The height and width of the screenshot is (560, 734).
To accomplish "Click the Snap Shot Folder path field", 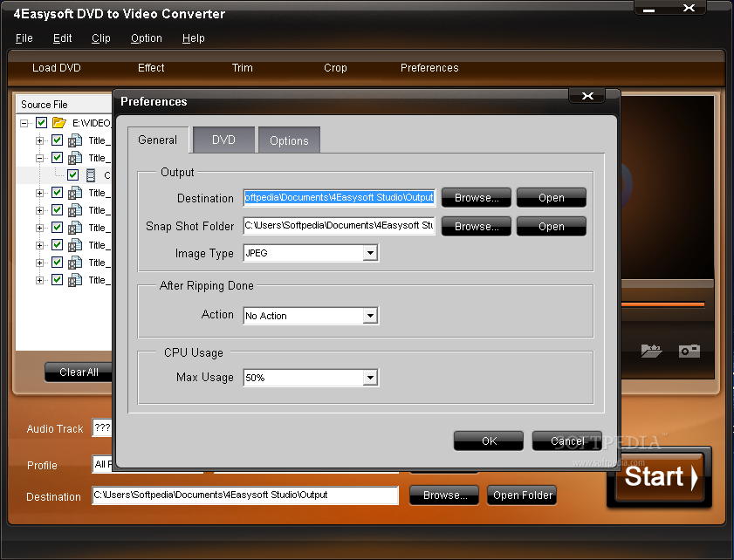I will [x=340, y=226].
